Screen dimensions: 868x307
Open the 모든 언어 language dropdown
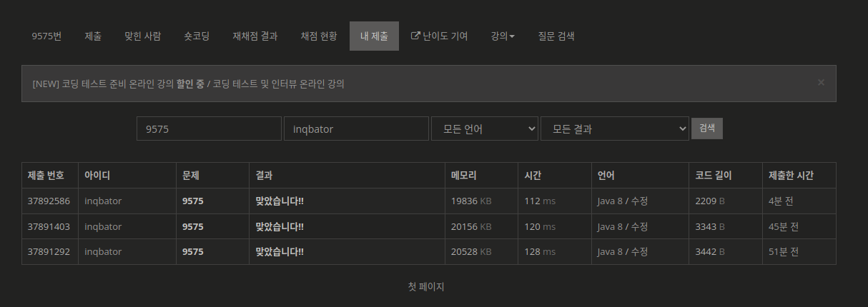coord(485,129)
